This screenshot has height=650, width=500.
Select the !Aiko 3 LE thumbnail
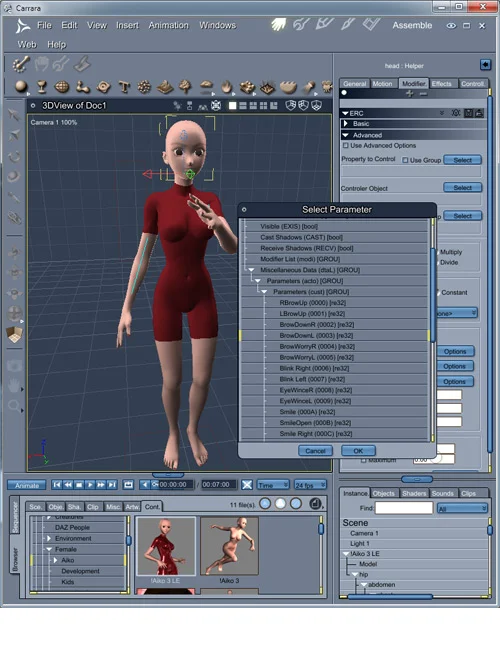pyautogui.click(x=166, y=546)
